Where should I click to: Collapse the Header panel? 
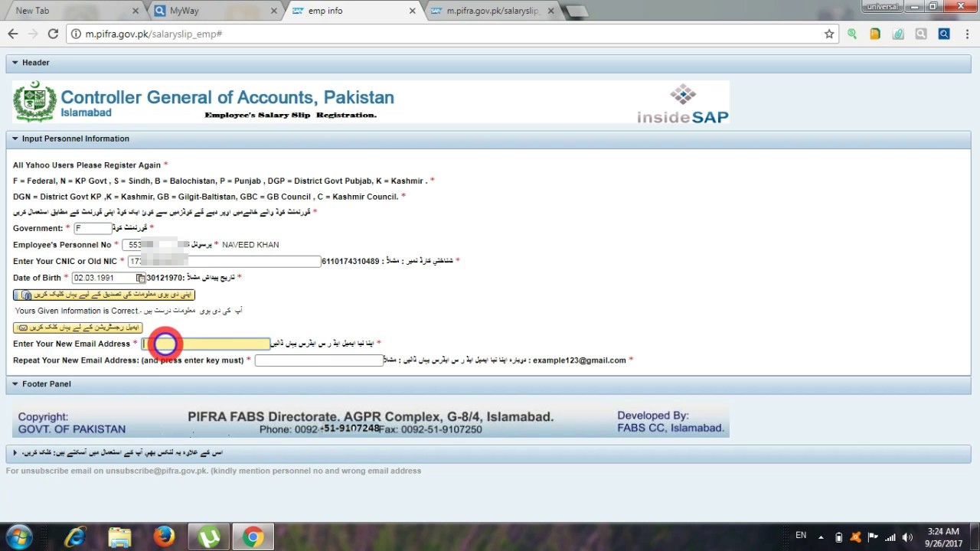pos(15,63)
